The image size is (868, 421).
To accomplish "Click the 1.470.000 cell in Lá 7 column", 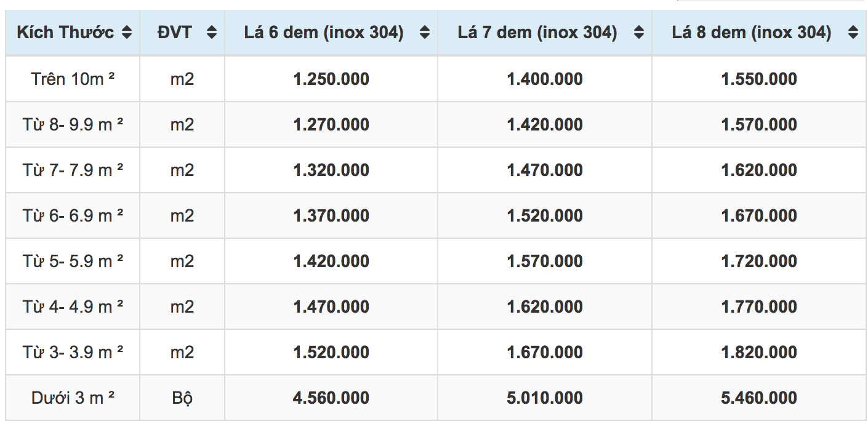I will pos(545,170).
